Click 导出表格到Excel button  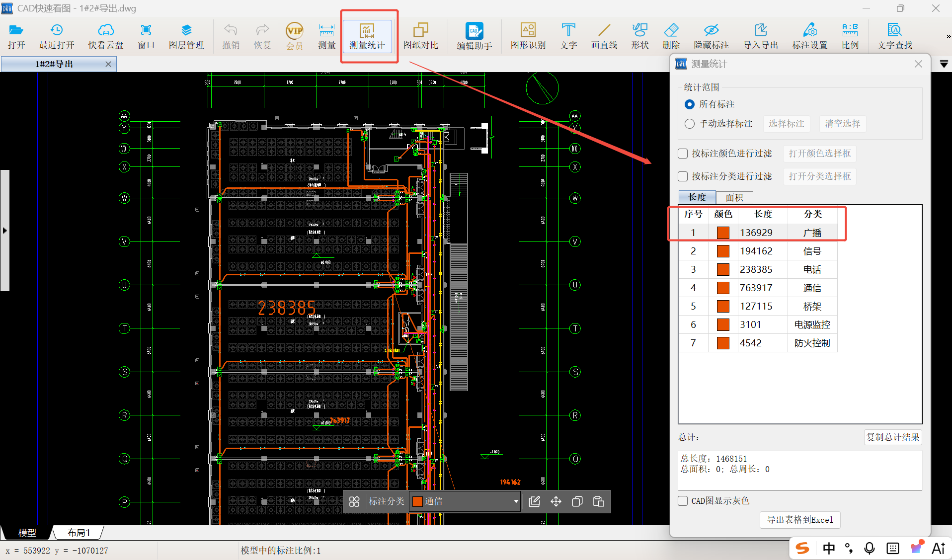click(799, 520)
